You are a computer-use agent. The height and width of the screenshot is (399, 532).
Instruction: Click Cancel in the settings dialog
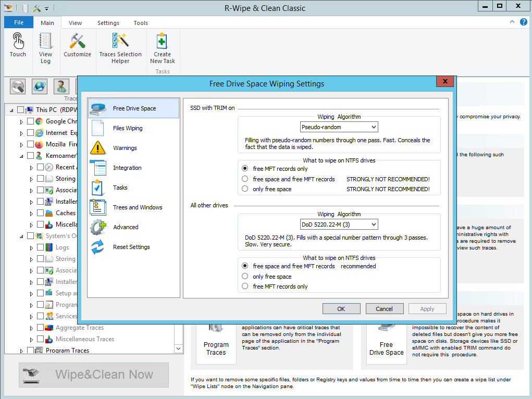[x=385, y=309]
